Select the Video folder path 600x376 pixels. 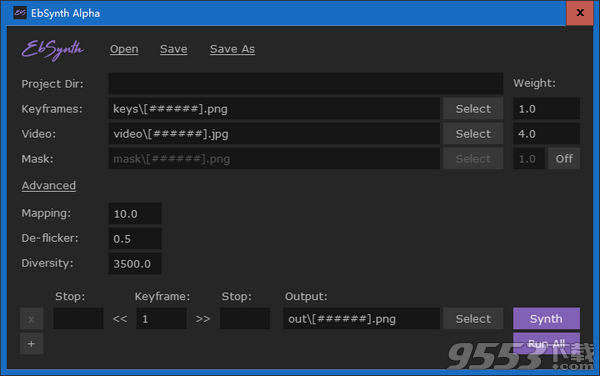click(473, 134)
